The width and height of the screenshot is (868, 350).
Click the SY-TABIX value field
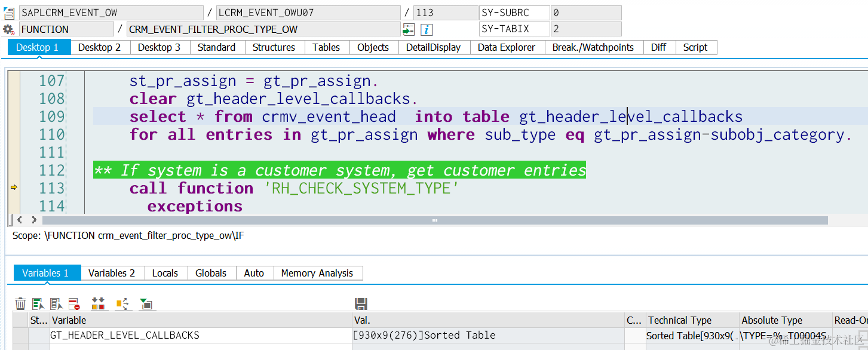[x=585, y=29]
